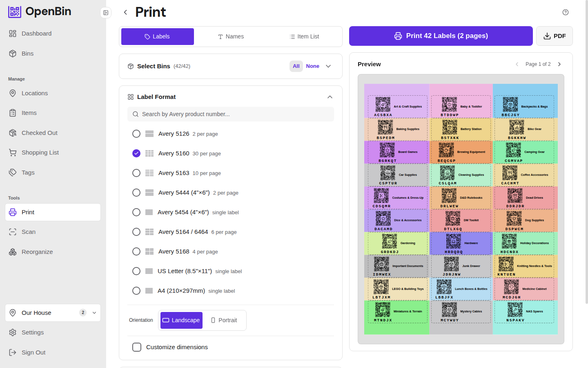Click the Board Games label in preview
This screenshot has height=368, width=588.
point(397,152)
